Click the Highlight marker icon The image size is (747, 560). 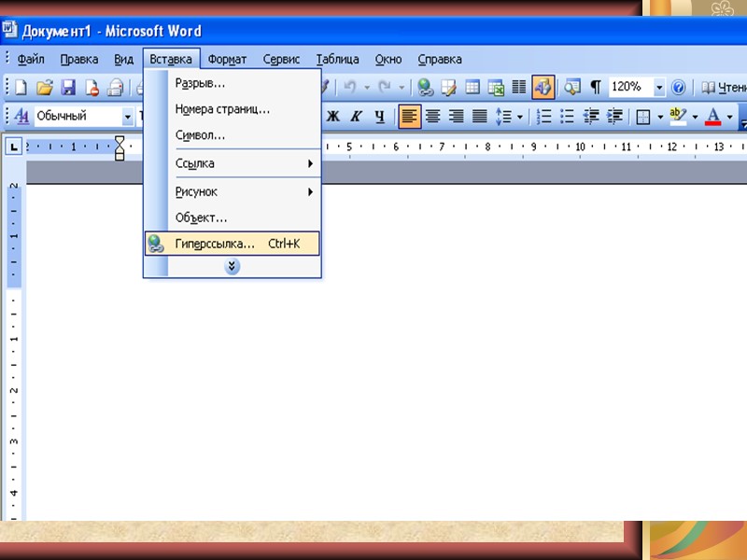[x=678, y=116]
